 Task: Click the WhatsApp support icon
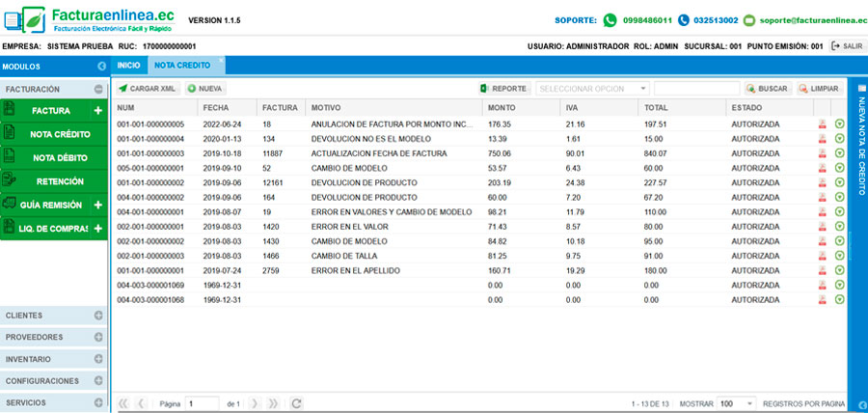[x=610, y=20]
